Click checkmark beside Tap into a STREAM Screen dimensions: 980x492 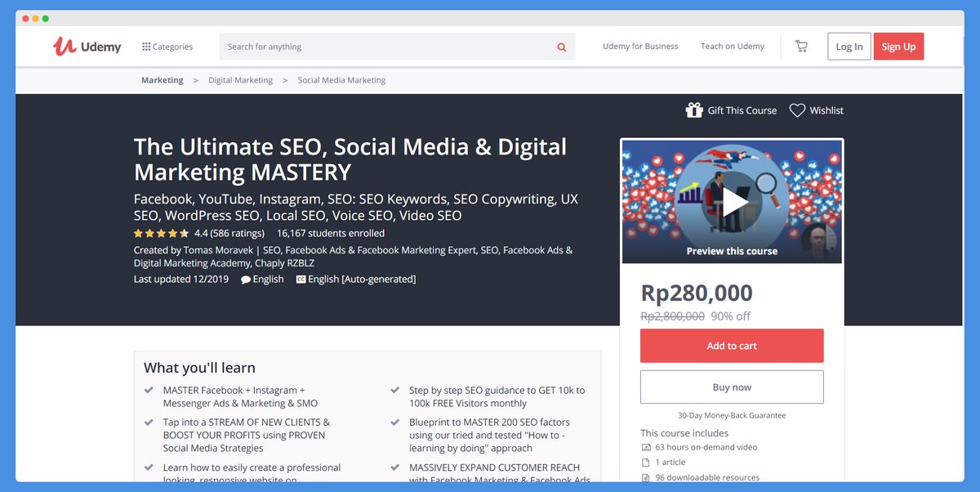[x=149, y=423]
